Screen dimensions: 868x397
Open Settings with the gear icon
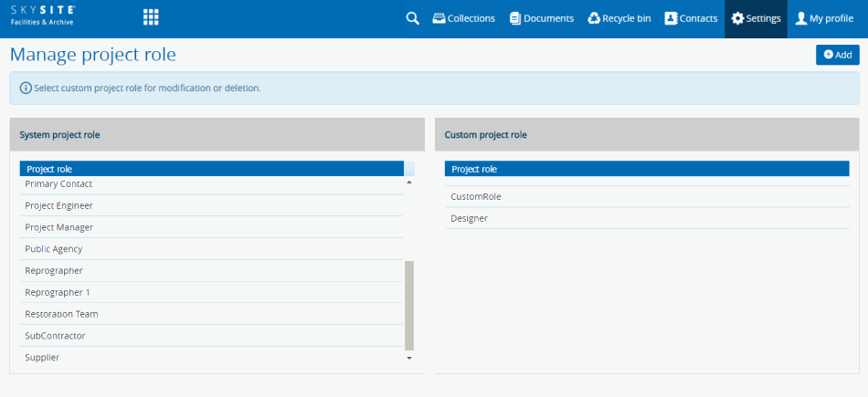click(756, 18)
